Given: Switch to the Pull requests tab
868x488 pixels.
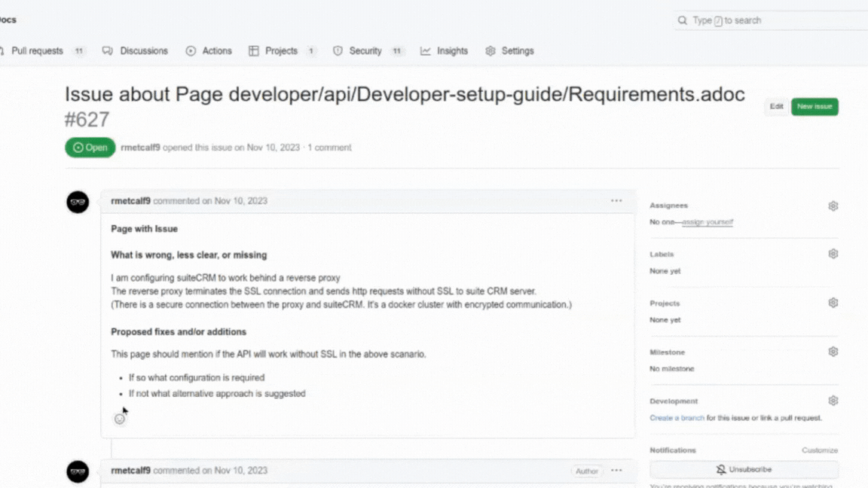Looking at the screenshot, I should click(37, 51).
